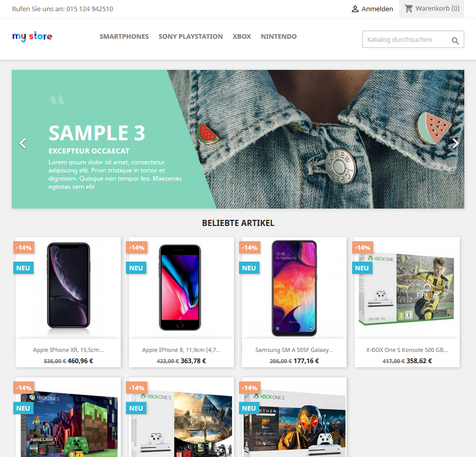
Task: Click the my store logo
Action: 32,36
